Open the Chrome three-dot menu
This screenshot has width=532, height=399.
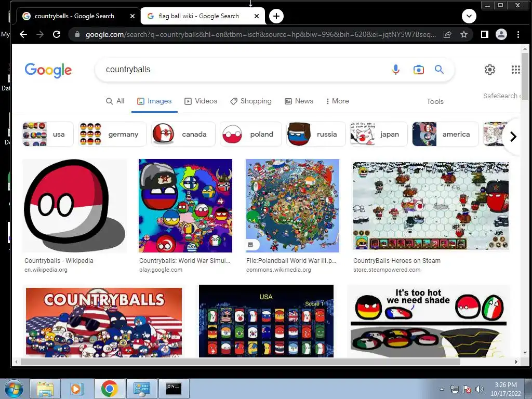[518, 34]
